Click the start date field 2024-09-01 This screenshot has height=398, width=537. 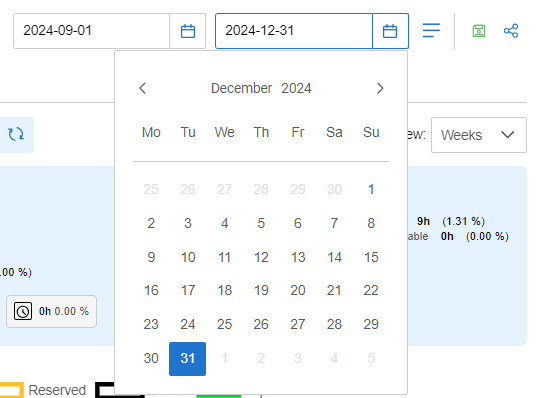pyautogui.click(x=91, y=31)
